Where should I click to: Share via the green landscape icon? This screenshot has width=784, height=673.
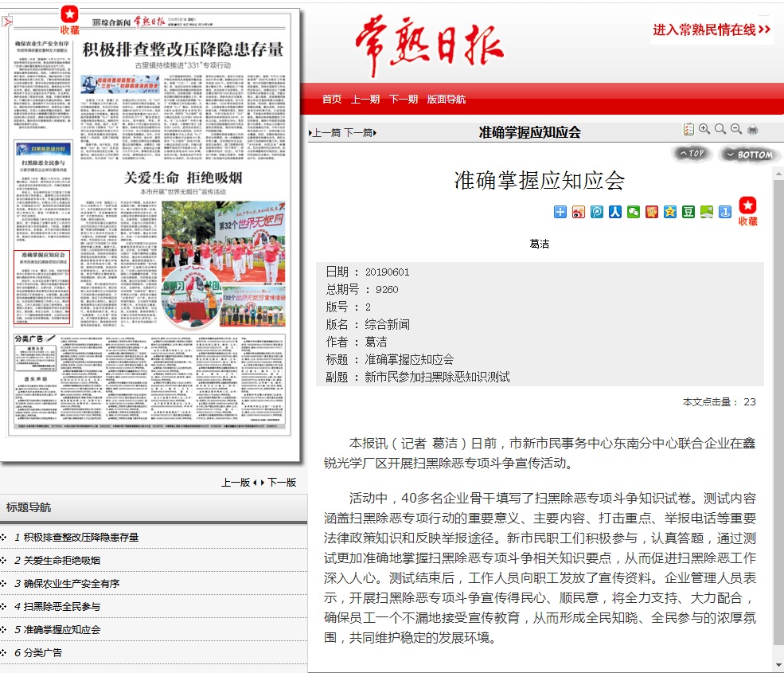point(707,212)
